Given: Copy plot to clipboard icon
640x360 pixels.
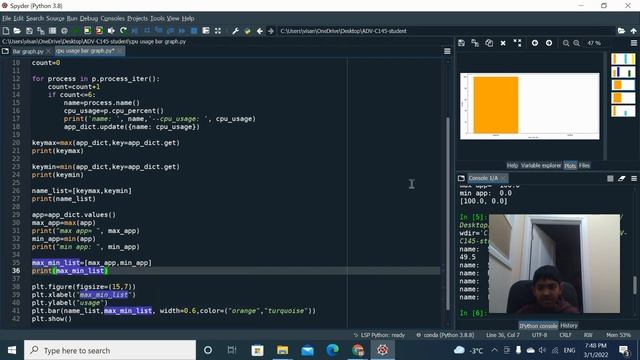Looking at the screenshot, I should coord(489,43).
